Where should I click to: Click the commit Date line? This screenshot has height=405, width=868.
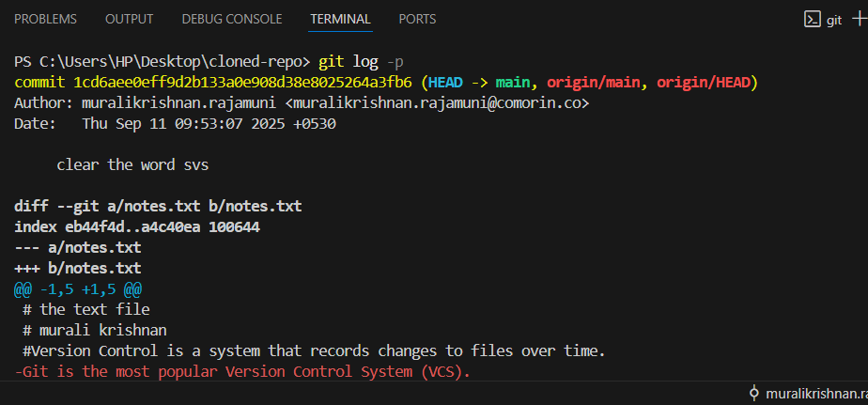175,123
